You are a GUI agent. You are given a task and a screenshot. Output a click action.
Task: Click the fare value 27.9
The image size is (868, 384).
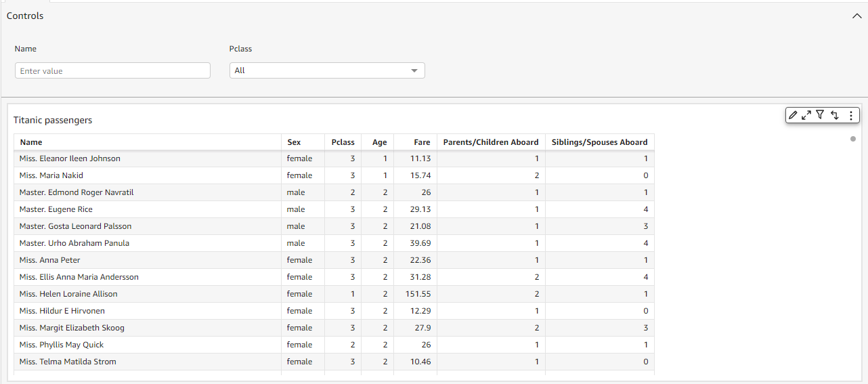click(423, 328)
